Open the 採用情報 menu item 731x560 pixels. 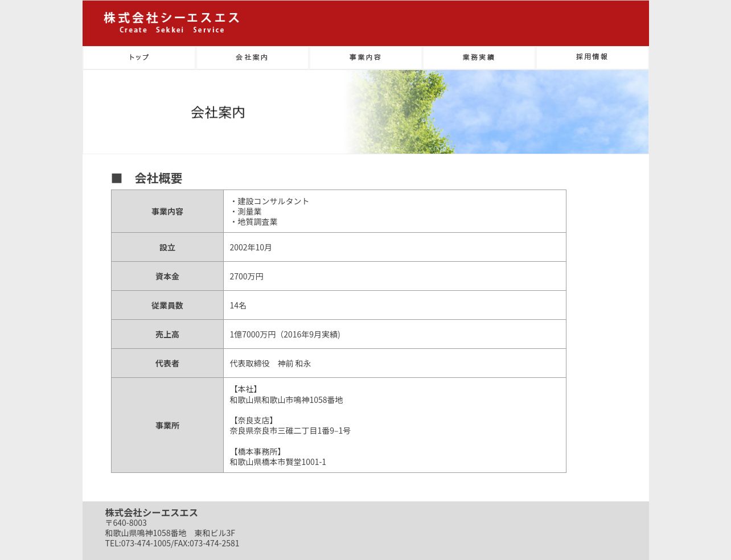point(592,57)
